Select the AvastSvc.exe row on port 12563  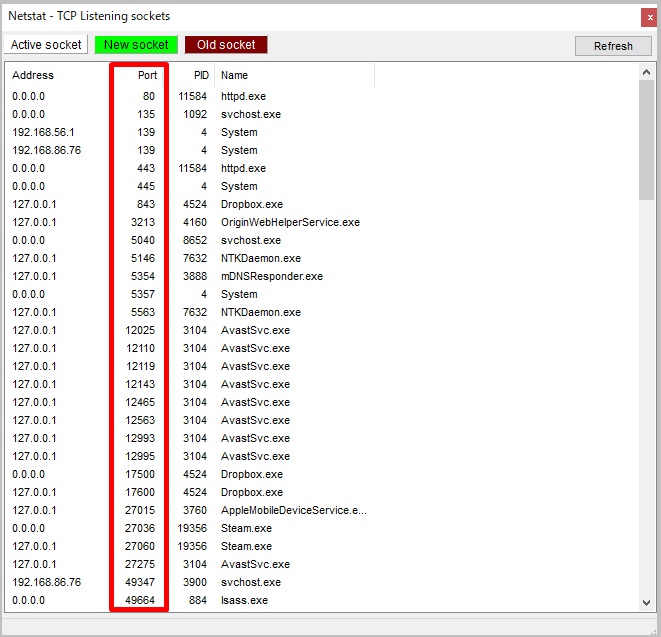click(190, 420)
